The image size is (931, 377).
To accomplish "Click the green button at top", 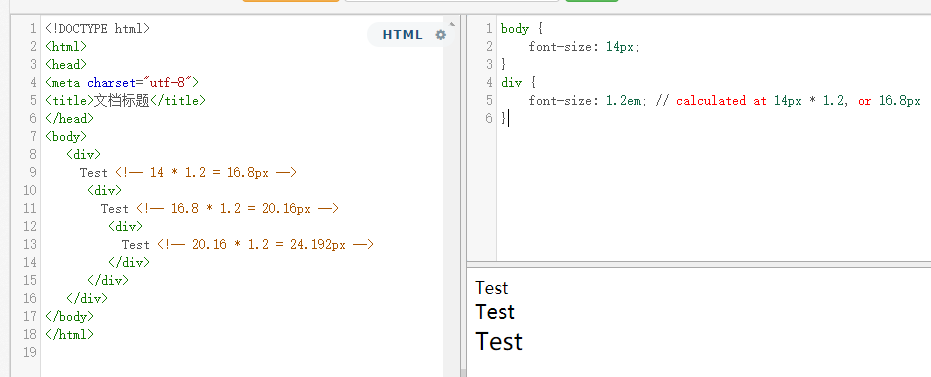I will click(x=592, y=1).
